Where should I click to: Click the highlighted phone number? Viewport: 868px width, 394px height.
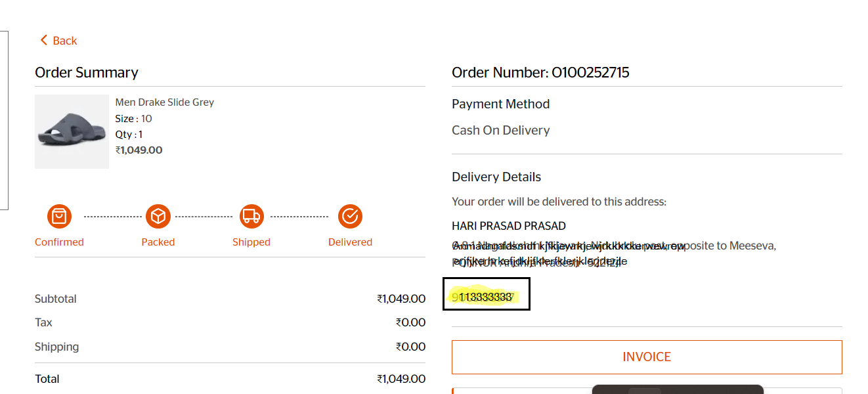coord(485,297)
